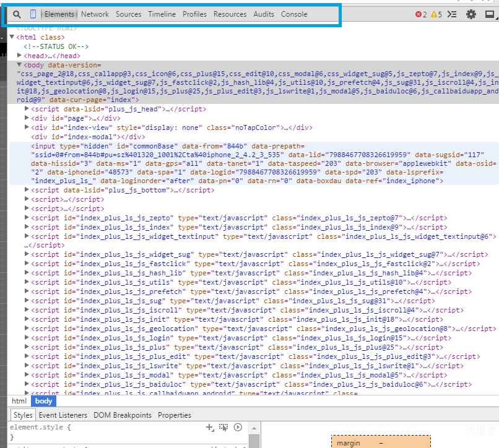This screenshot has width=499, height=448.
Task: Change the dock side icon
Action: tap(490, 14)
